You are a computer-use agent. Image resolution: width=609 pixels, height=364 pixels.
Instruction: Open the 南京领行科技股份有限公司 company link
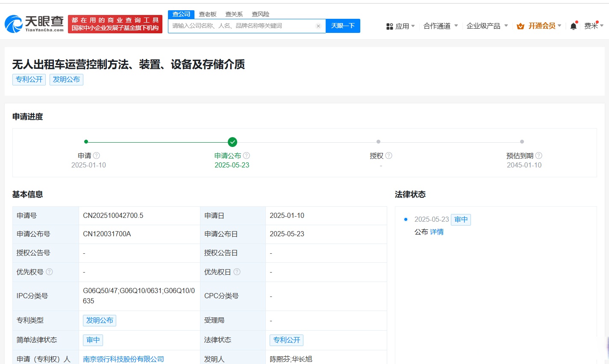(123, 359)
